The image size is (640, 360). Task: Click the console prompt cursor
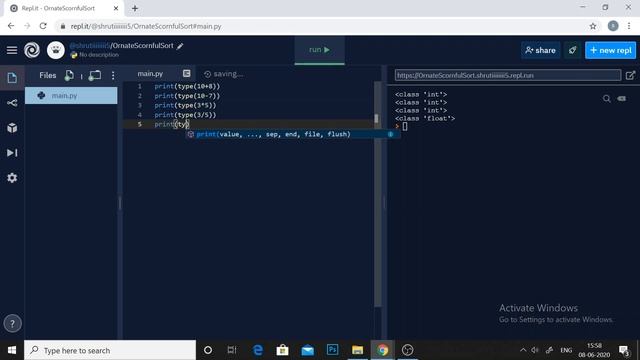404,127
